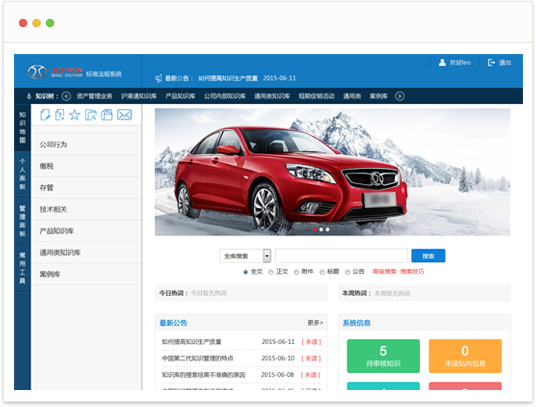
Task: Open 产品知识库 in the dark navigation bar
Action: tap(180, 96)
